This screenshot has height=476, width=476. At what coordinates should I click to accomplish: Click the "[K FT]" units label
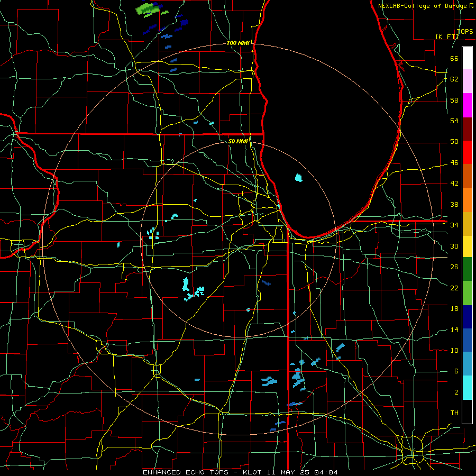click(447, 36)
